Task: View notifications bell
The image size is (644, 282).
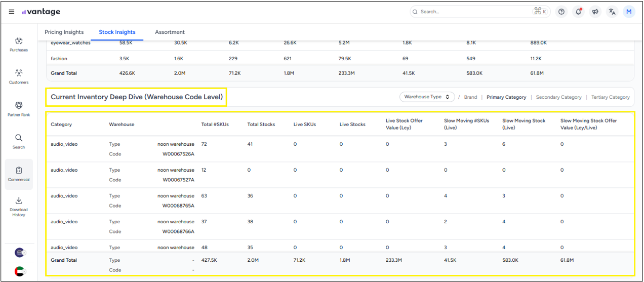Action: [x=578, y=12]
